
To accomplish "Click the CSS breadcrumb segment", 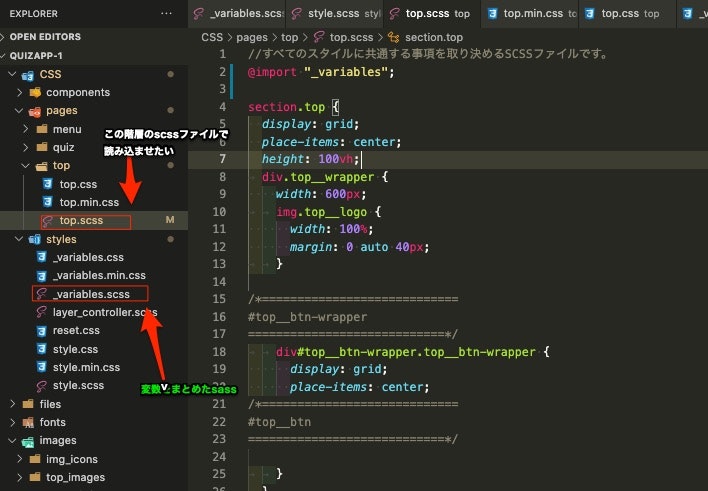I will pos(212,37).
